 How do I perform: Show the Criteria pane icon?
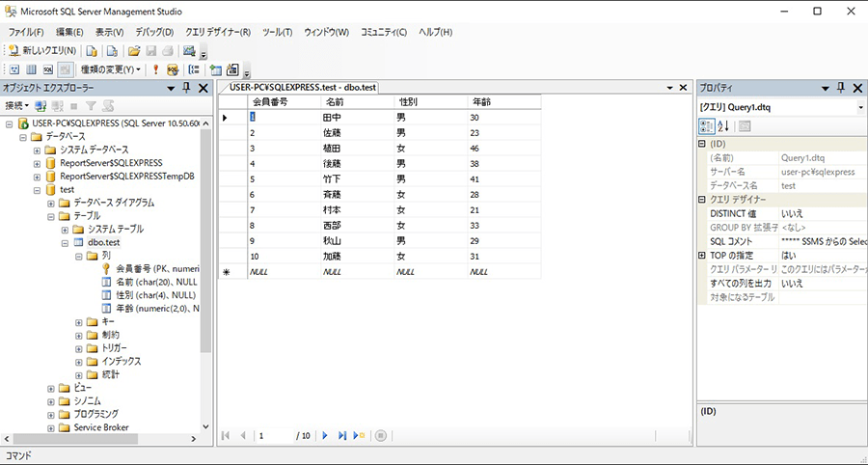32,69
